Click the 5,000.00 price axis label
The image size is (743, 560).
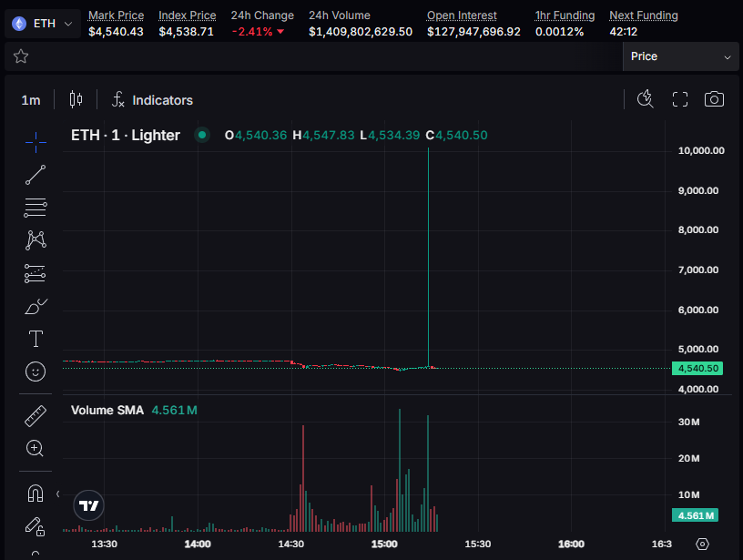pyautogui.click(x=698, y=349)
